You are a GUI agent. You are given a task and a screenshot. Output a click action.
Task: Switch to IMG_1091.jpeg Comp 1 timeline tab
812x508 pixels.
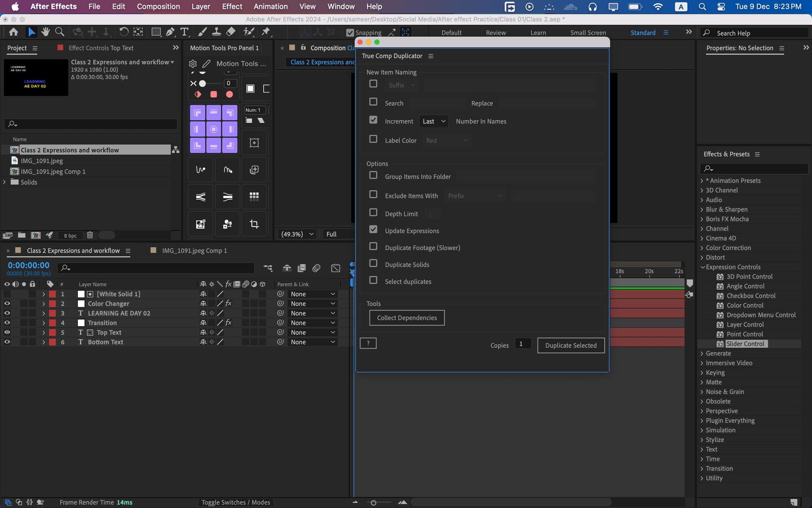click(194, 251)
